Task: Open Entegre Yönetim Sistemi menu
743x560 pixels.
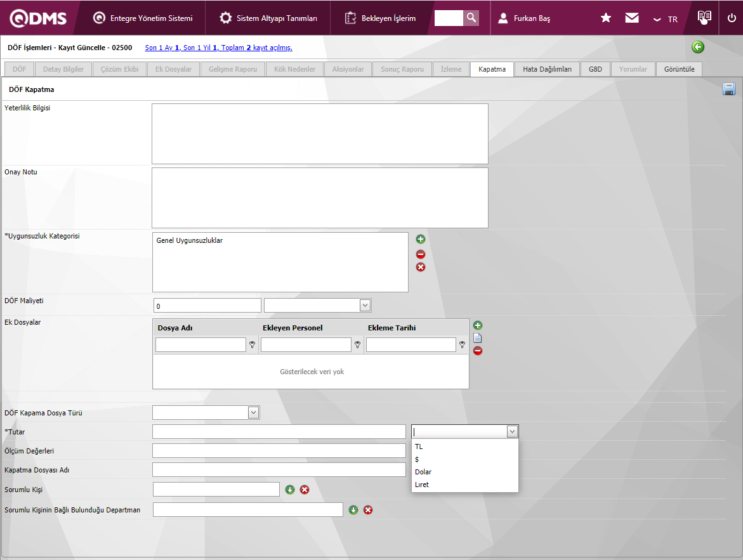Action: point(143,18)
